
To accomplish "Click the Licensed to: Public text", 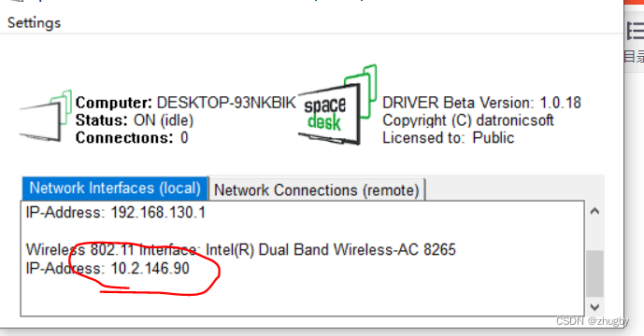I will [448, 137].
